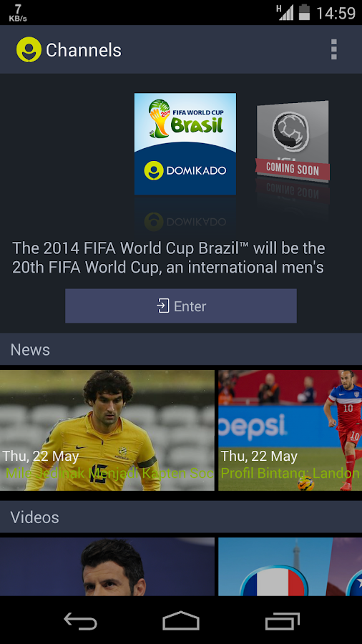Tap the Domikado logo in header
This screenshot has width=362, height=644.
(x=29, y=49)
